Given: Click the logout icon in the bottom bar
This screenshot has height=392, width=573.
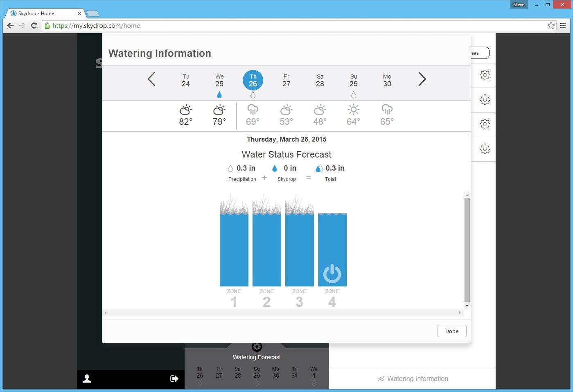Looking at the screenshot, I should [174, 378].
